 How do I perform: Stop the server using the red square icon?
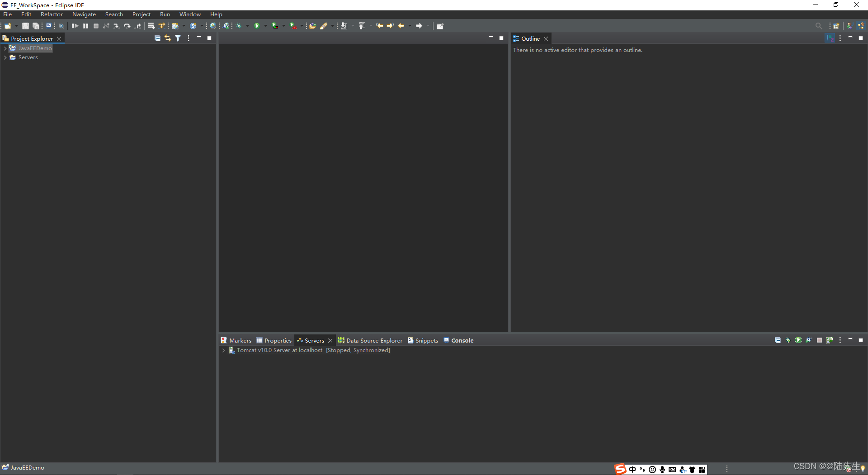tap(819, 340)
